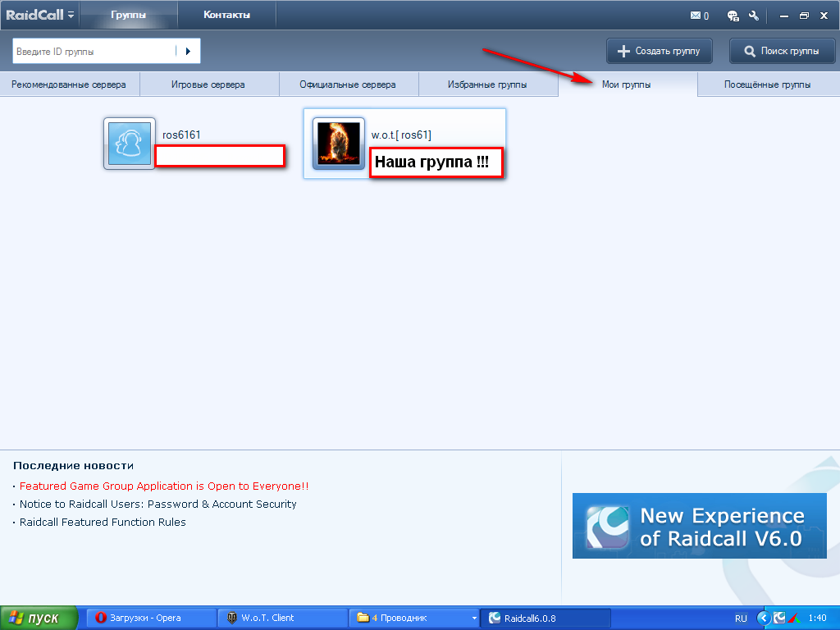The width and height of the screenshot is (840, 630).
Task: Open the Игровые сервера tab
Action: coord(208,84)
